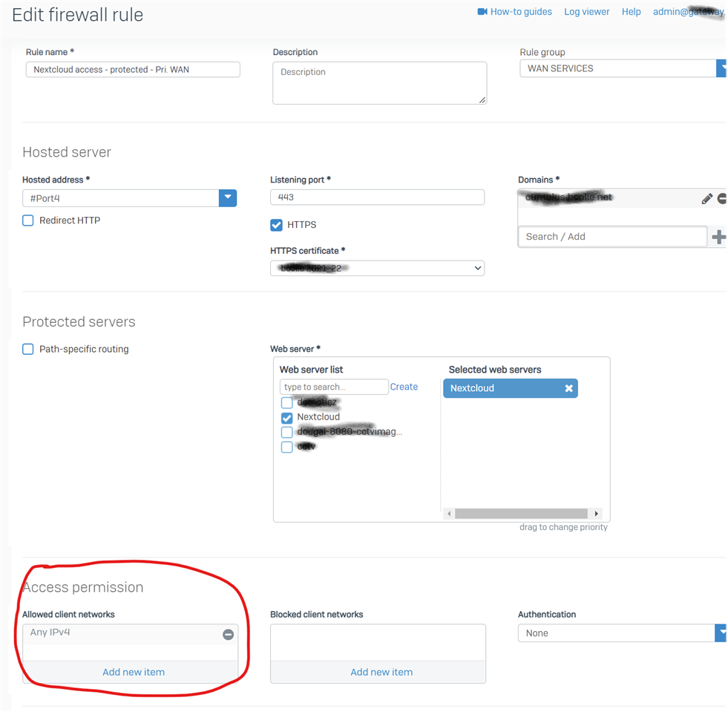This screenshot has width=728, height=712.
Task: Click the How-to guides video camera icon
Action: tap(482, 12)
